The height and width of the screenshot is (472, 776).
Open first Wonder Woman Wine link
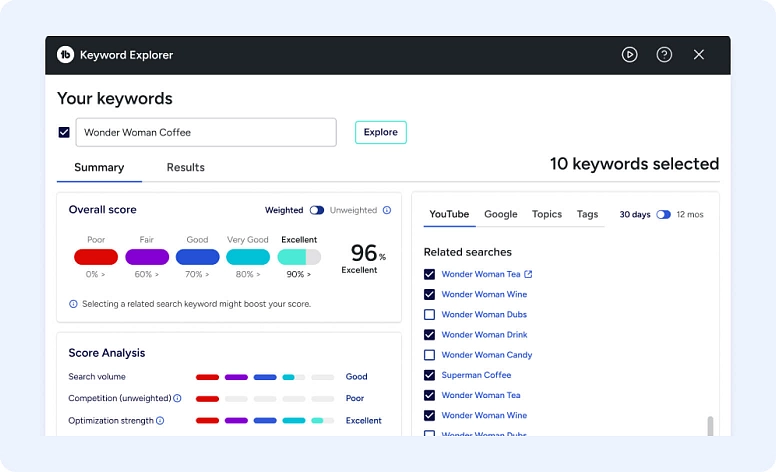coord(484,294)
